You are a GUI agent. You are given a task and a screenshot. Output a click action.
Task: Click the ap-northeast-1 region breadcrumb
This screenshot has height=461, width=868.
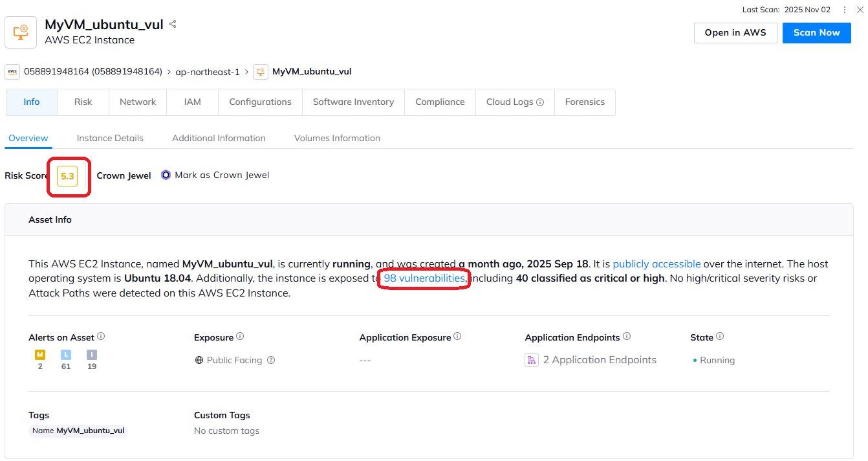[208, 71]
